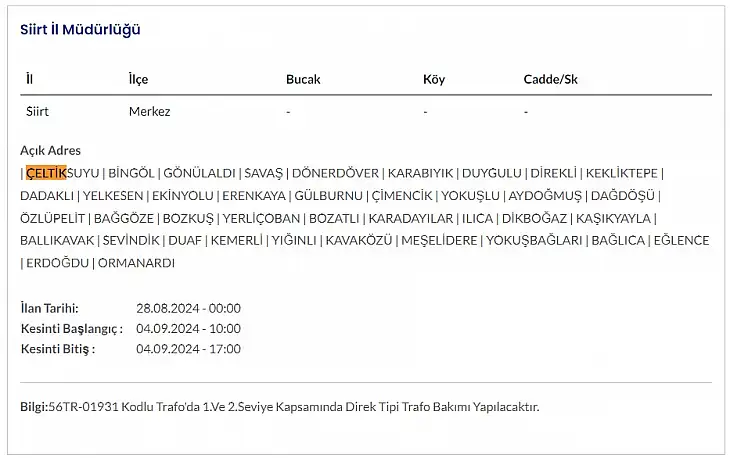Click the Köy column header
This screenshot has height=458, width=730.
tap(434, 79)
